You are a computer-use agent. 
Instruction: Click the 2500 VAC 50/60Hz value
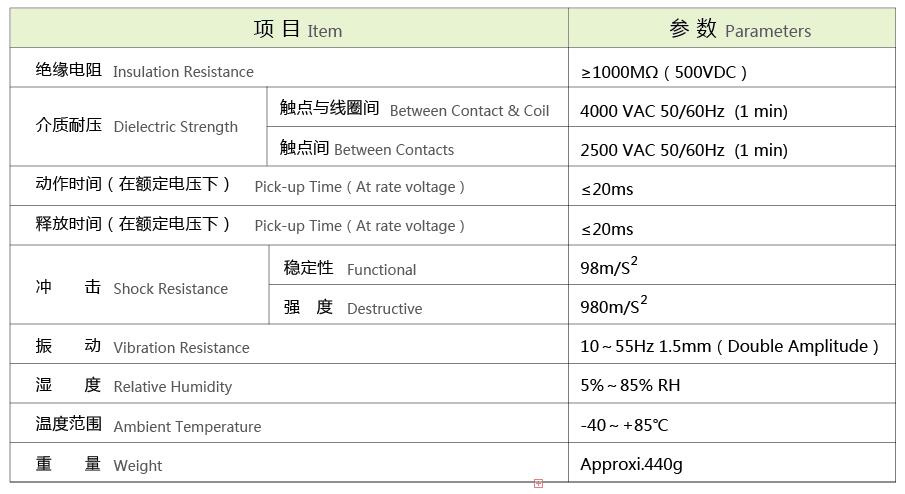coord(683,150)
